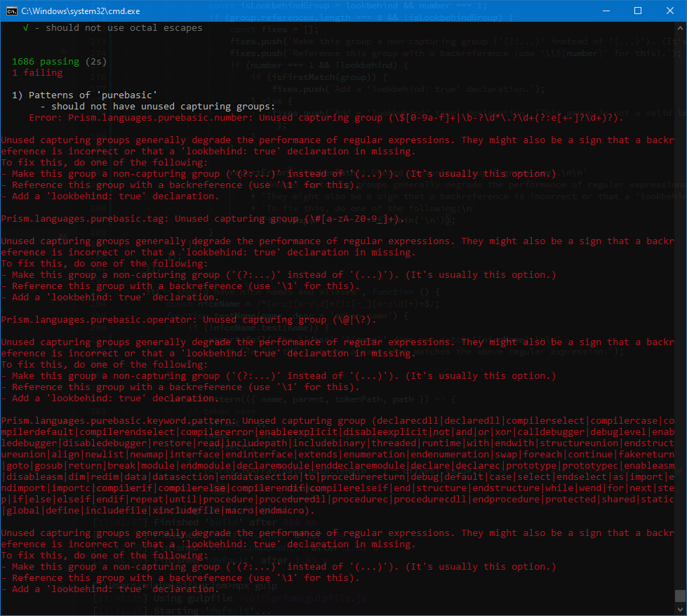Click the '1 failing' line
Viewport: 687px width, 616px height.
pyautogui.click(x=37, y=73)
